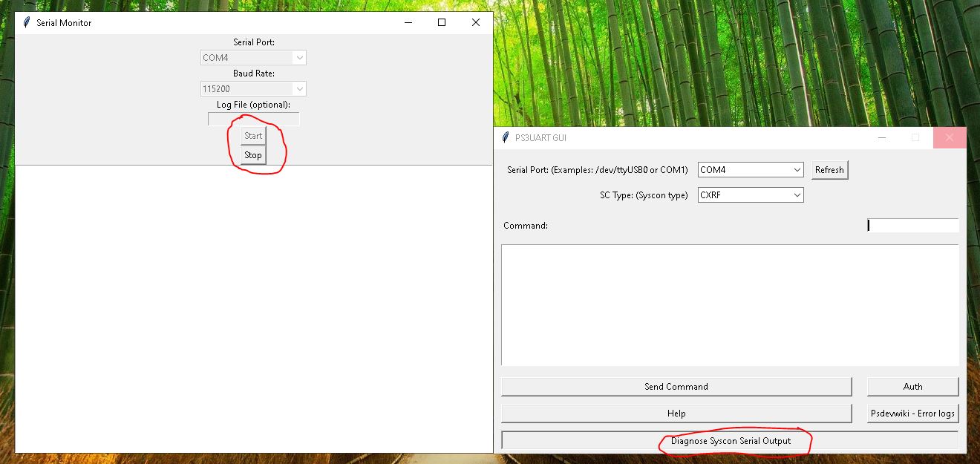The image size is (980, 464).
Task: Click the 'Baud Rate:' label
Action: click(253, 73)
